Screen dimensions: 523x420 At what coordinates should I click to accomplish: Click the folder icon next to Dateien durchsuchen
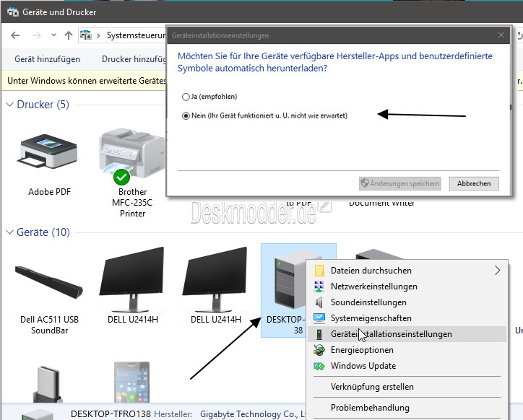point(319,271)
